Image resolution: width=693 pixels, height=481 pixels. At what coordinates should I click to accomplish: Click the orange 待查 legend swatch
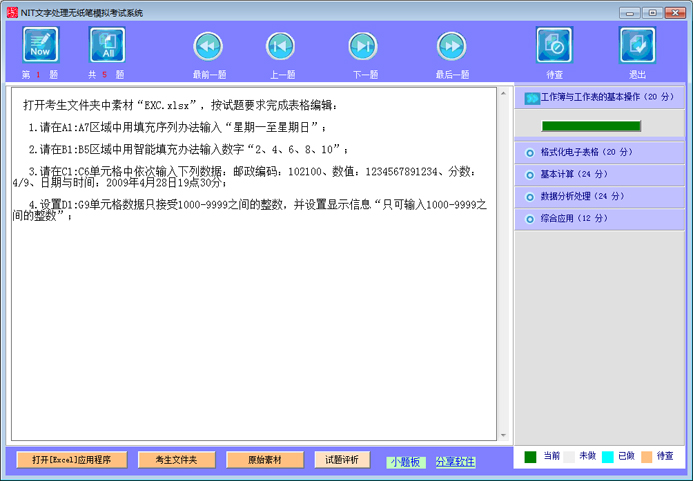647,457
